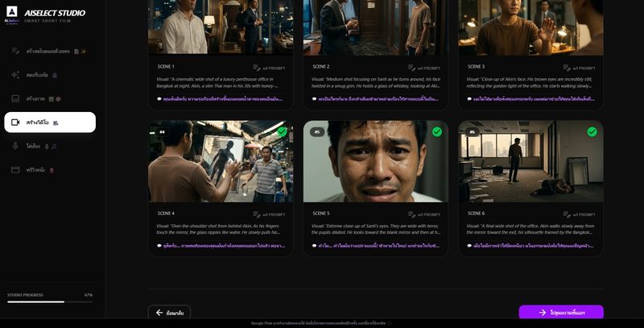The image size is (644, 328).
Task: Open the script writing step with pencil icon
Action: click(50, 52)
